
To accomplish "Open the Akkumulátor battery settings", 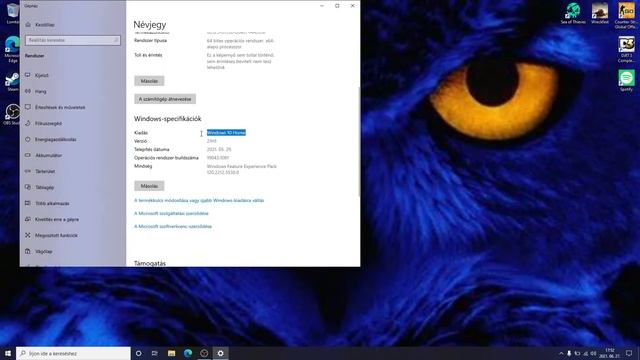I will click(x=49, y=156).
